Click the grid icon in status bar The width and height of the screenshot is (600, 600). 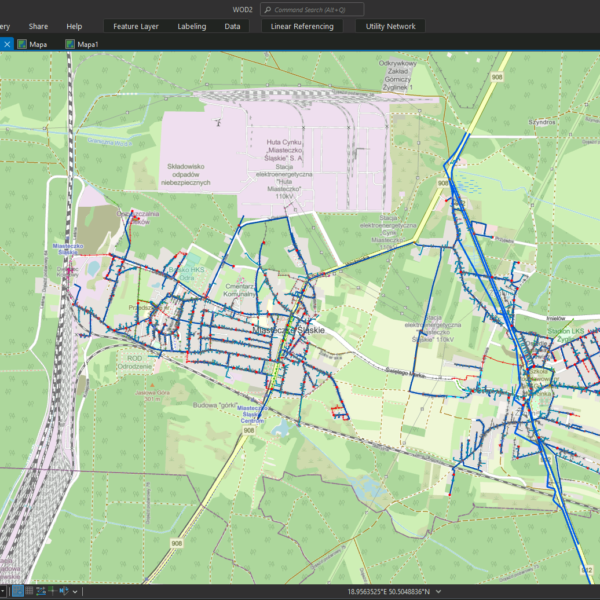point(29,591)
